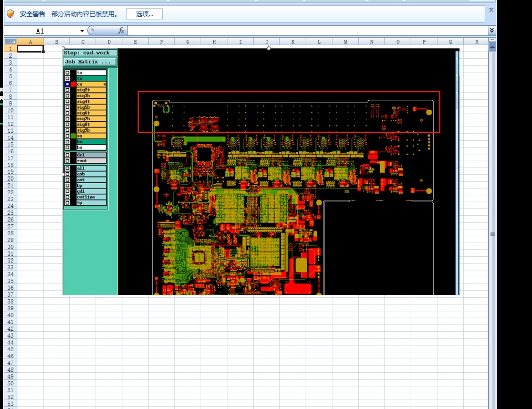Toggle the checkbox for layer drl
The image size is (532, 409).
(68, 155)
